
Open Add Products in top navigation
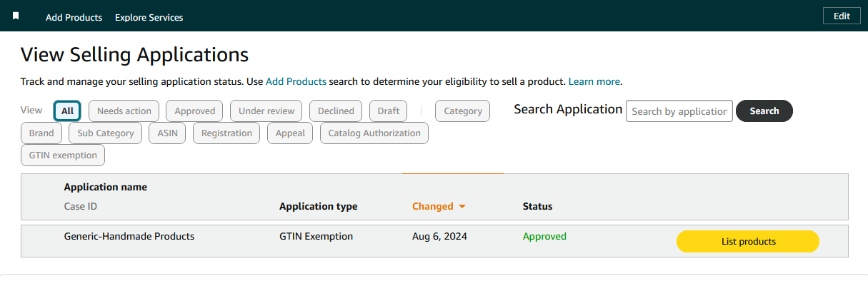click(x=74, y=17)
